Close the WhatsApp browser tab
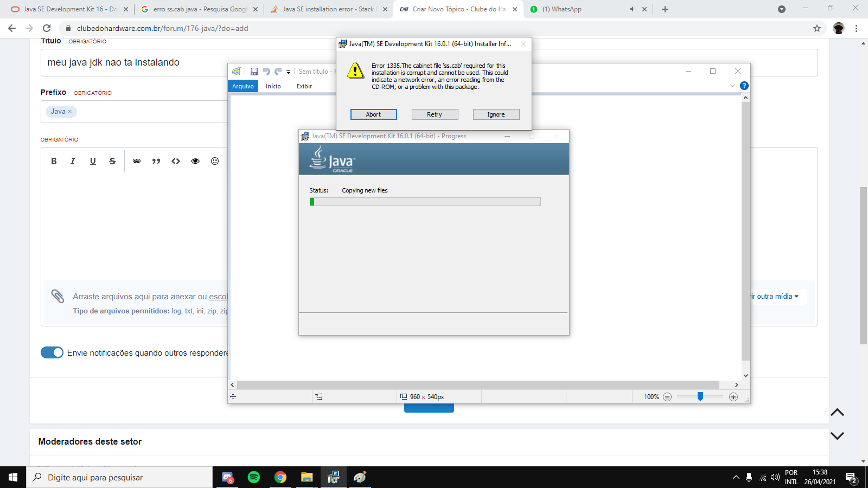This screenshot has height=488, width=868. click(644, 9)
